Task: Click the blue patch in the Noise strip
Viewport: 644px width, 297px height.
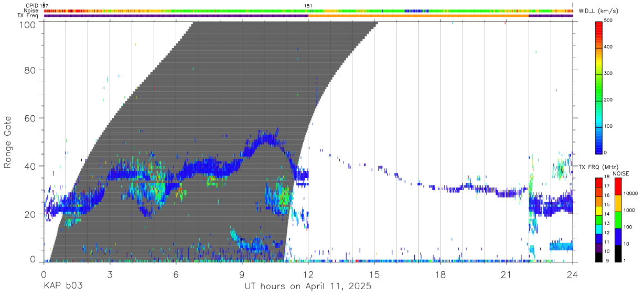Action: tap(417, 10)
